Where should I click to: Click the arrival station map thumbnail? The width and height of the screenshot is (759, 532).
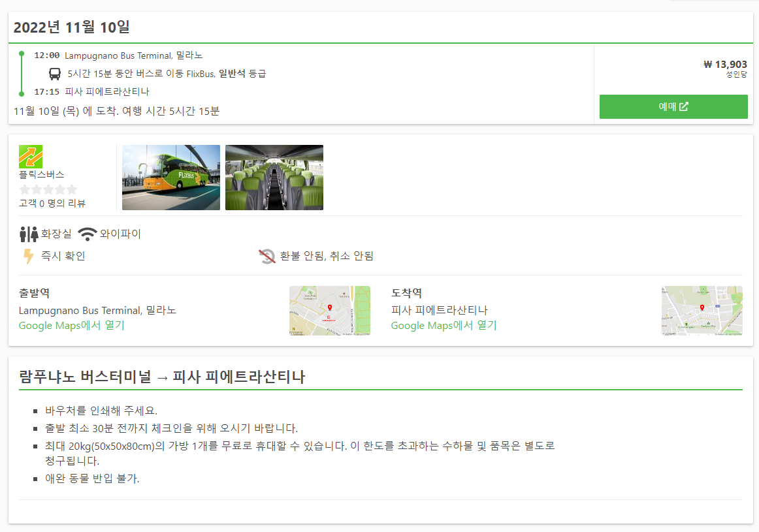pyautogui.click(x=702, y=311)
